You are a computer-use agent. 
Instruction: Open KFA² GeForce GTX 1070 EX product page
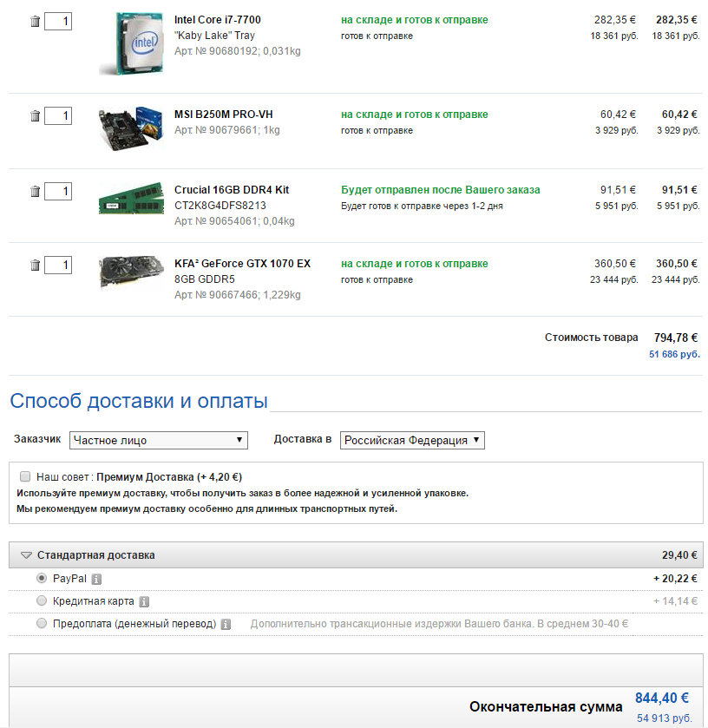point(242,264)
